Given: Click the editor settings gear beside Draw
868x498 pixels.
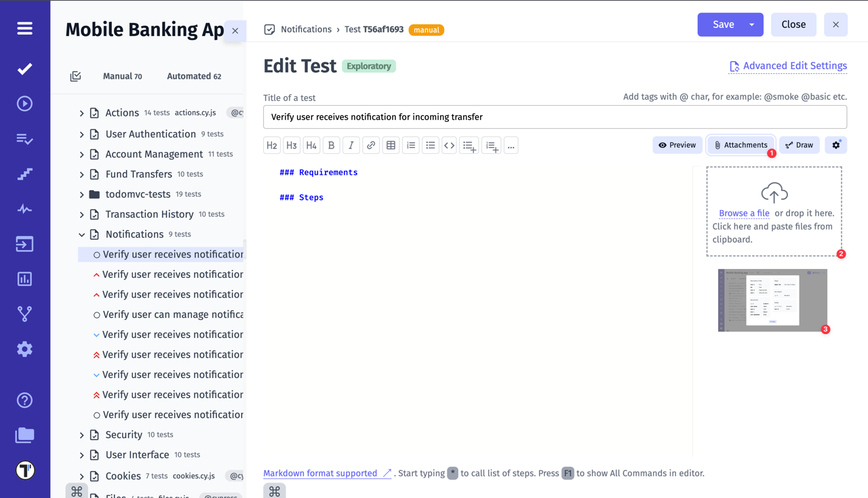Looking at the screenshot, I should tap(835, 145).
